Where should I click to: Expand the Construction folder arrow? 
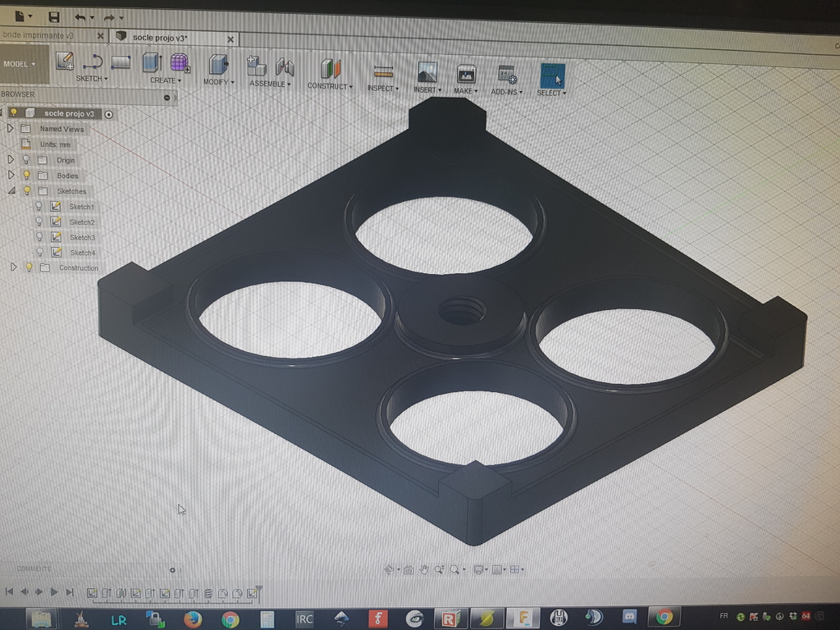13,267
